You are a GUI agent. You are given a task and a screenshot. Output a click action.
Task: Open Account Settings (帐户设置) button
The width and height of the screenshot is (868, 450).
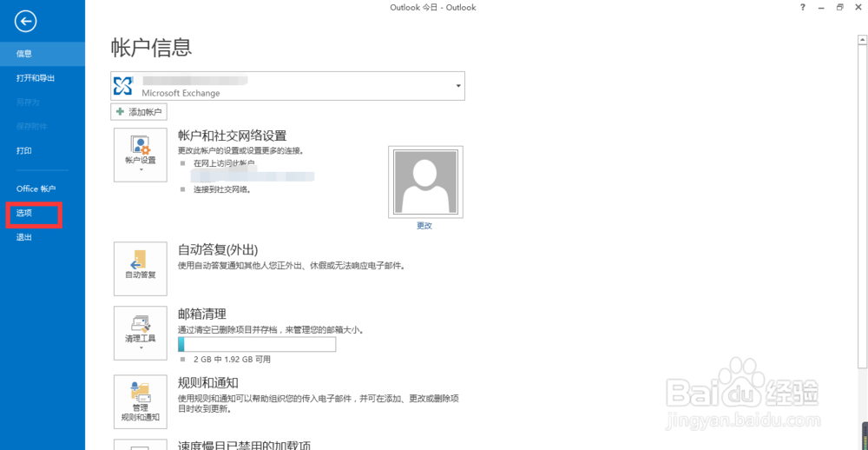[x=140, y=155]
